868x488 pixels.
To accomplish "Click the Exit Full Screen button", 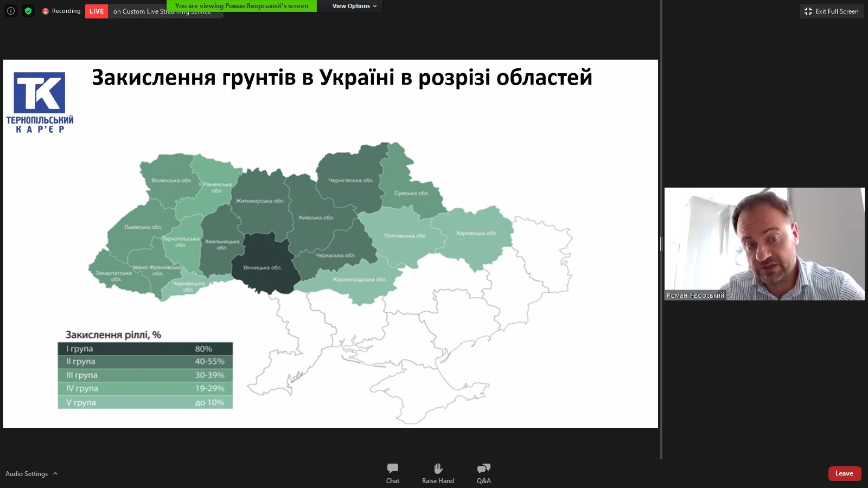I will tap(832, 11).
